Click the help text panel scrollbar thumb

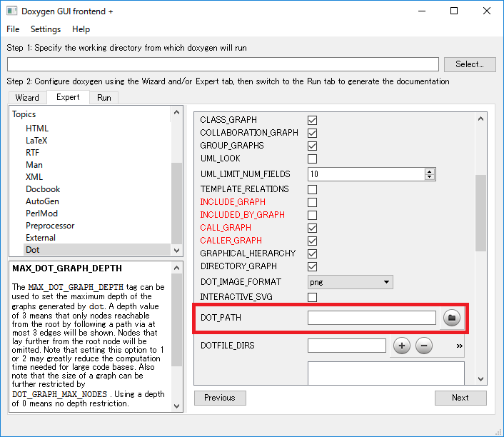176,320
